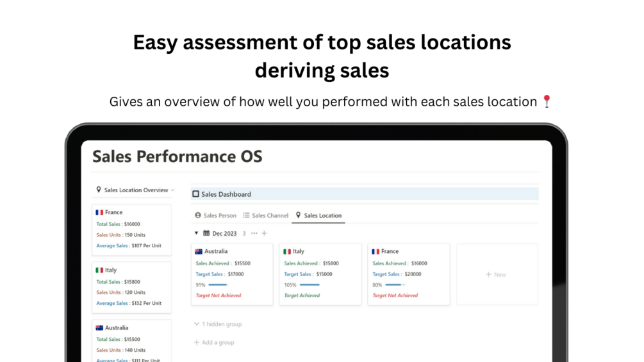
Task: Click the Sales Dashboard heading text
Action: (226, 194)
